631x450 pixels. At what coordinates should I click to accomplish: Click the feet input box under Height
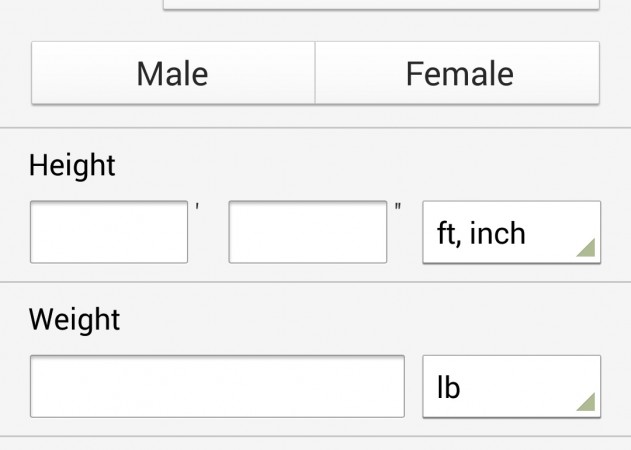(x=109, y=232)
